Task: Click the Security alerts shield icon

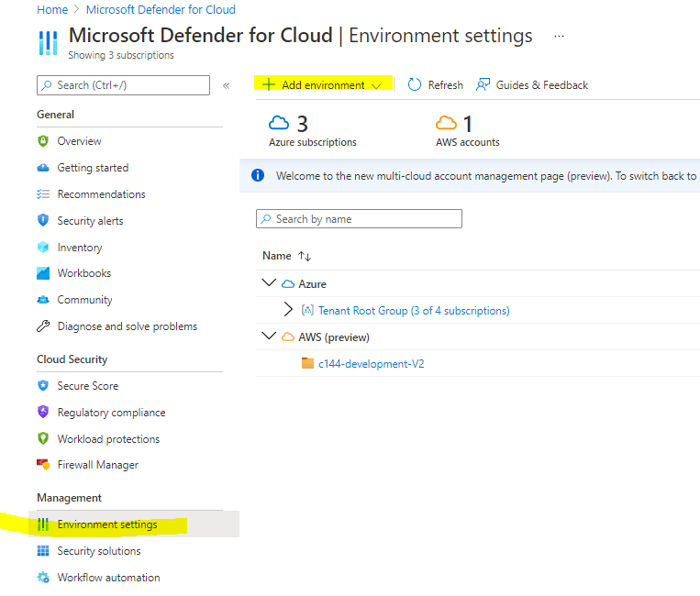Action: 42,221
